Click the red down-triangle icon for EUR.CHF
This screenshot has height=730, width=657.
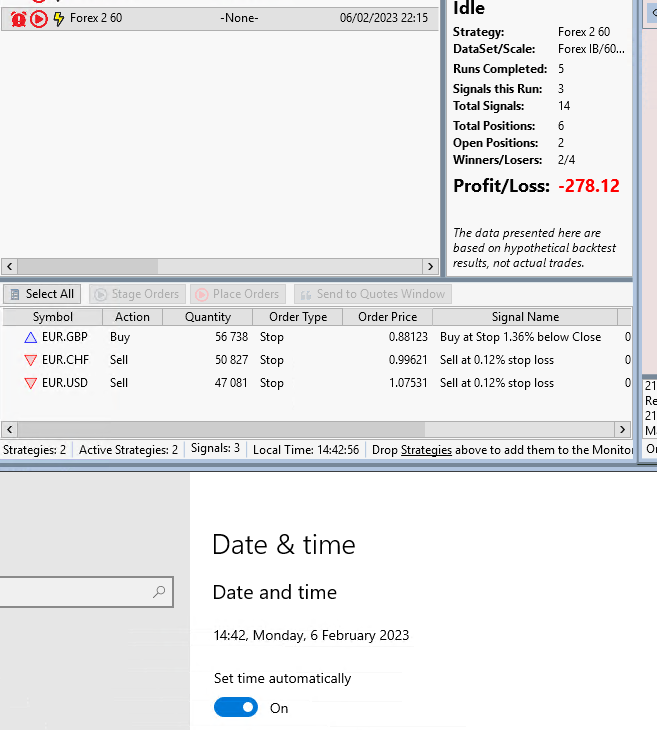click(30, 360)
